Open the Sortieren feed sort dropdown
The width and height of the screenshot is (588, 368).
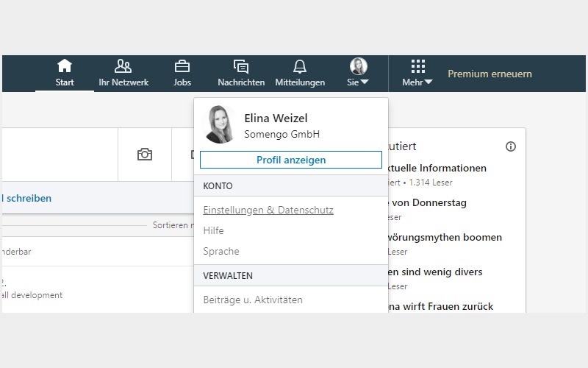coord(173,225)
